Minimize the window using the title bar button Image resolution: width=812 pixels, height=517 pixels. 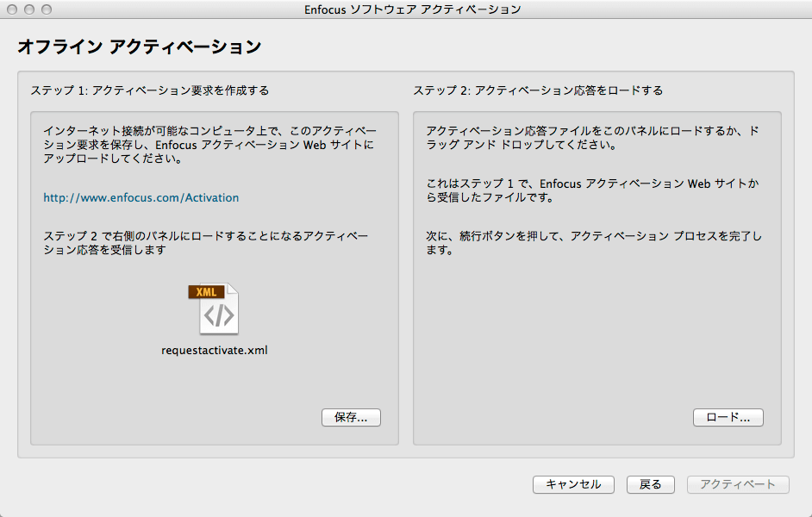29,9
